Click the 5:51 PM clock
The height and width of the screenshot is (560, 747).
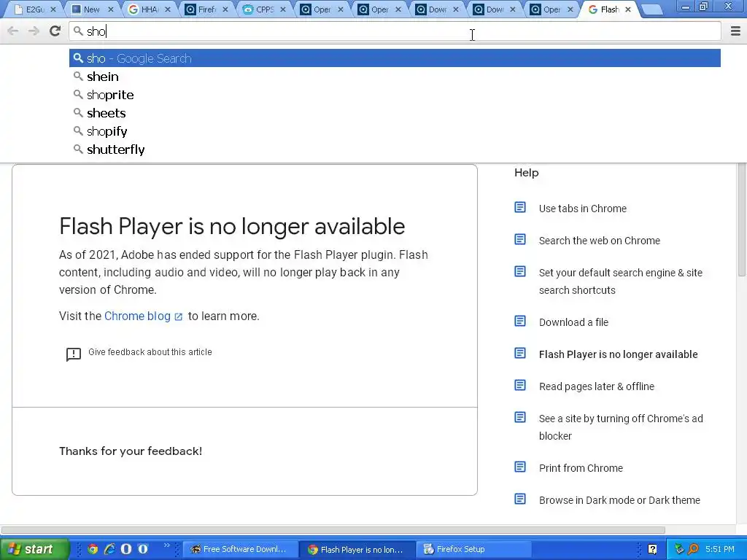(x=720, y=549)
